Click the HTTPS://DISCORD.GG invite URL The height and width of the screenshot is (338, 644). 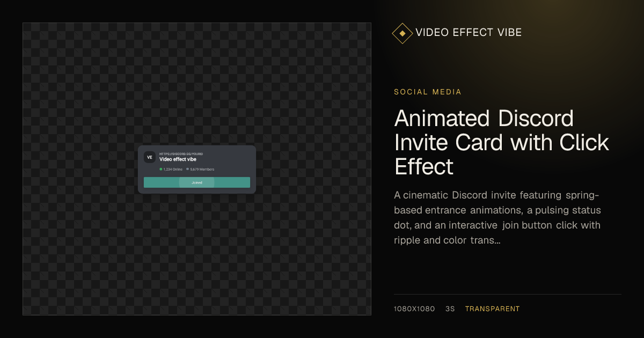(181, 154)
